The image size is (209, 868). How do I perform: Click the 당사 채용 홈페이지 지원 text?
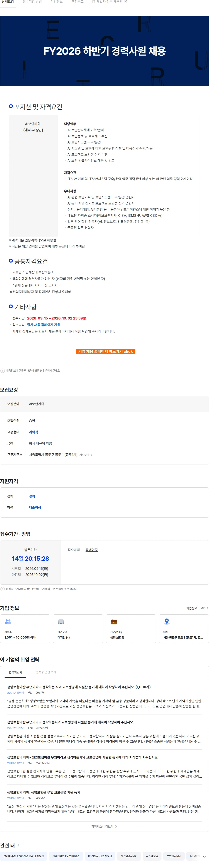tap(44, 325)
